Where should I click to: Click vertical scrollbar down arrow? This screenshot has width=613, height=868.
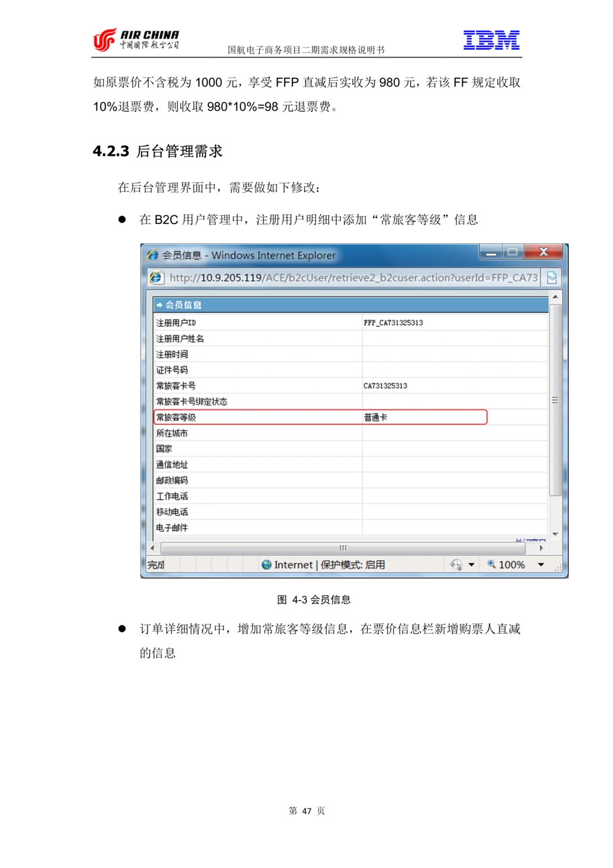coord(555,534)
